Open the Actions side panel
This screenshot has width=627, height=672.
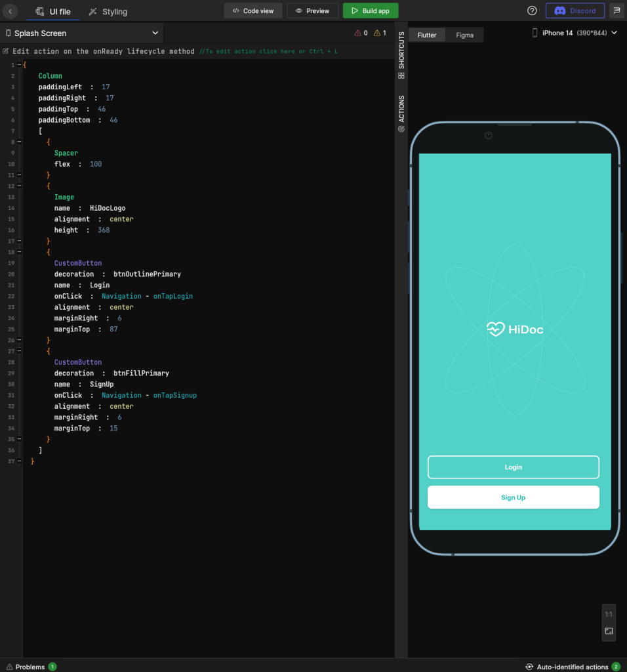pos(401,114)
